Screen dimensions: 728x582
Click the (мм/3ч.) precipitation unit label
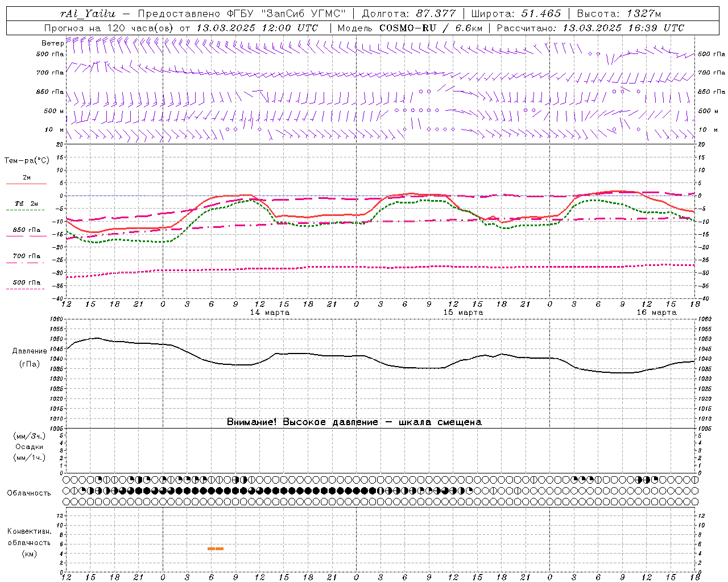coord(30,436)
